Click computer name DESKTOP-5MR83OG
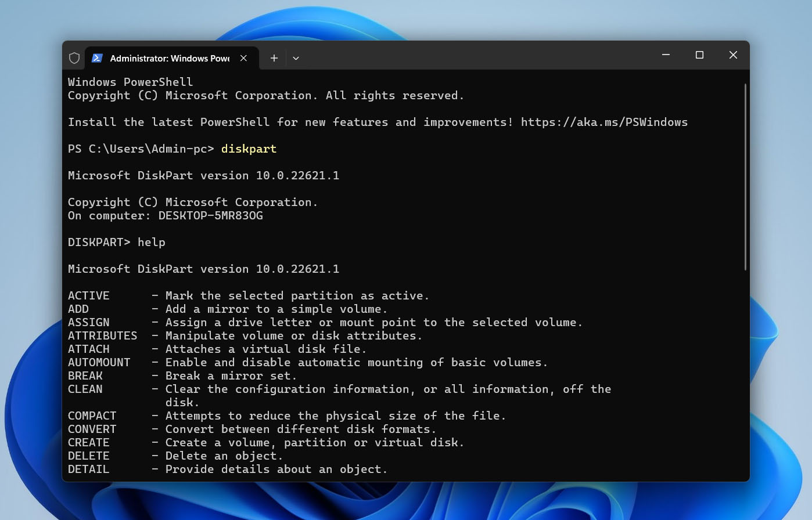 [x=211, y=215]
